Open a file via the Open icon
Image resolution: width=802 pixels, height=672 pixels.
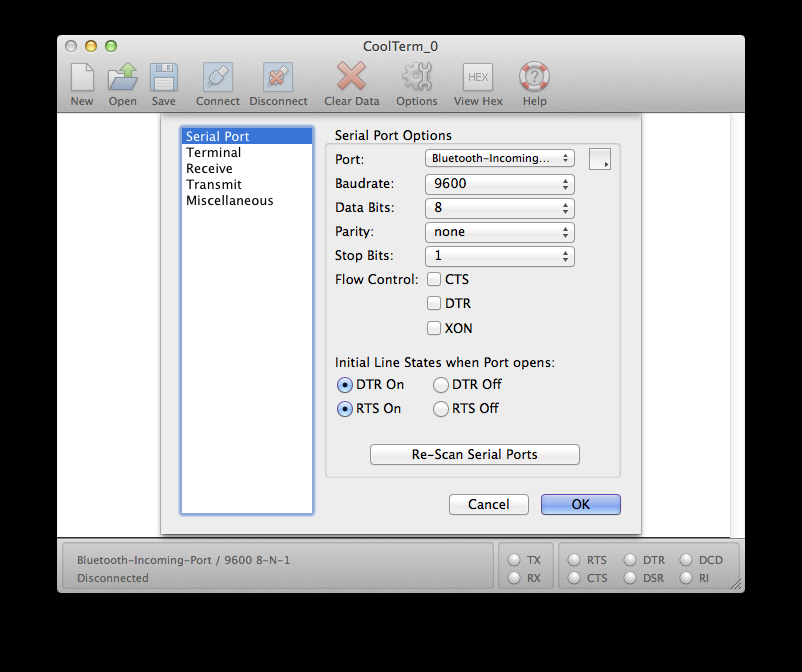(123, 78)
